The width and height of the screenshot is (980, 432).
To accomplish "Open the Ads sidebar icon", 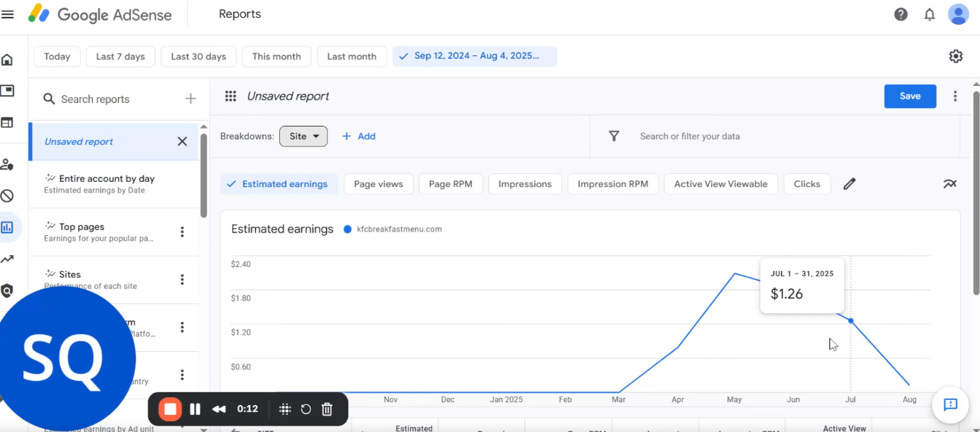I will tap(7, 91).
